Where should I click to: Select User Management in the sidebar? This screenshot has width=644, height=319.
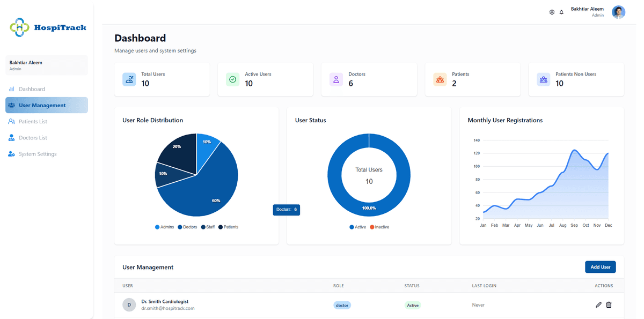pyautogui.click(x=42, y=105)
